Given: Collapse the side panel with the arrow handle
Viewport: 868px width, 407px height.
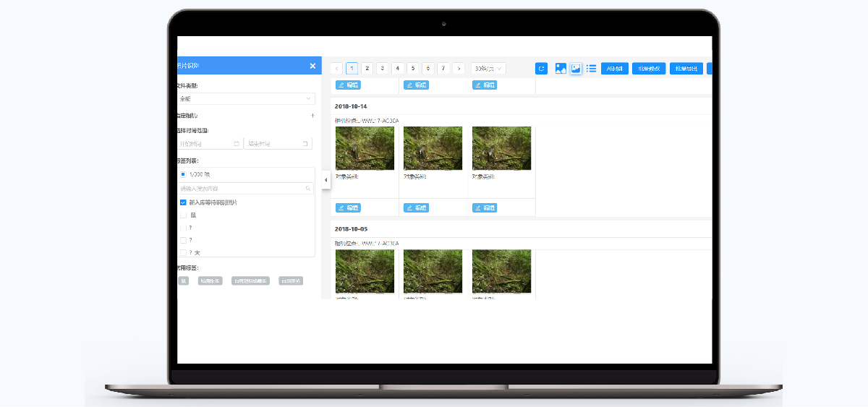Looking at the screenshot, I should tap(325, 179).
